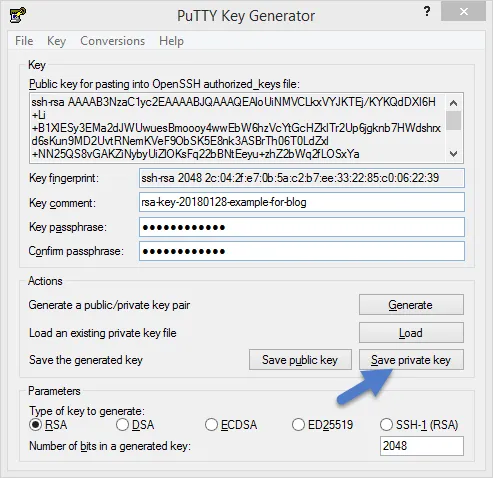Open the Key menu
This screenshot has height=478, width=493.
click(x=56, y=41)
